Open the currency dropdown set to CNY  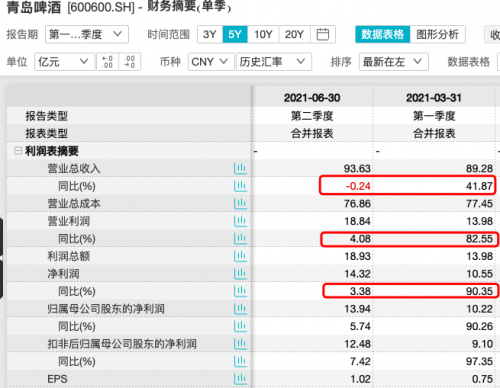(x=211, y=62)
